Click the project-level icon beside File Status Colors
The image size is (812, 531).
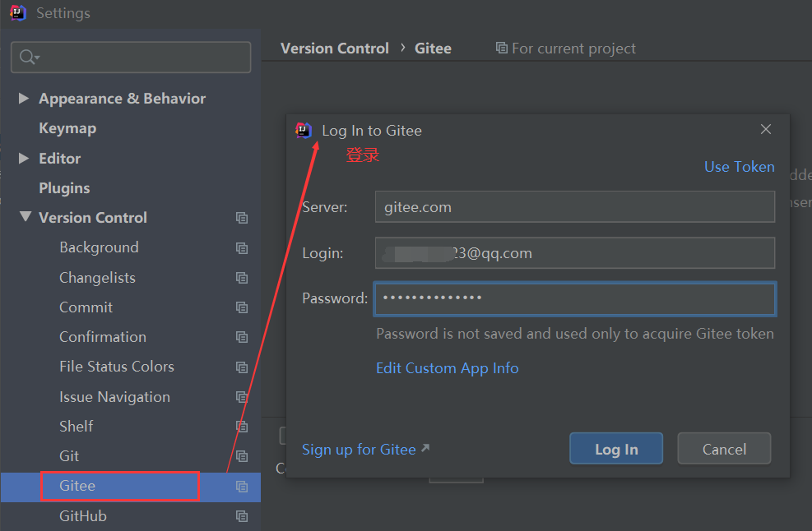point(242,367)
